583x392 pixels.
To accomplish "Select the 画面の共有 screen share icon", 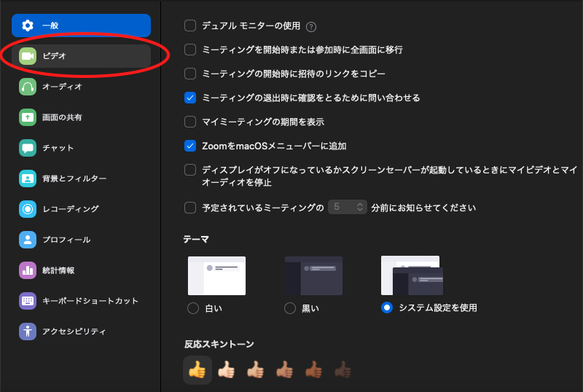I will (28, 117).
